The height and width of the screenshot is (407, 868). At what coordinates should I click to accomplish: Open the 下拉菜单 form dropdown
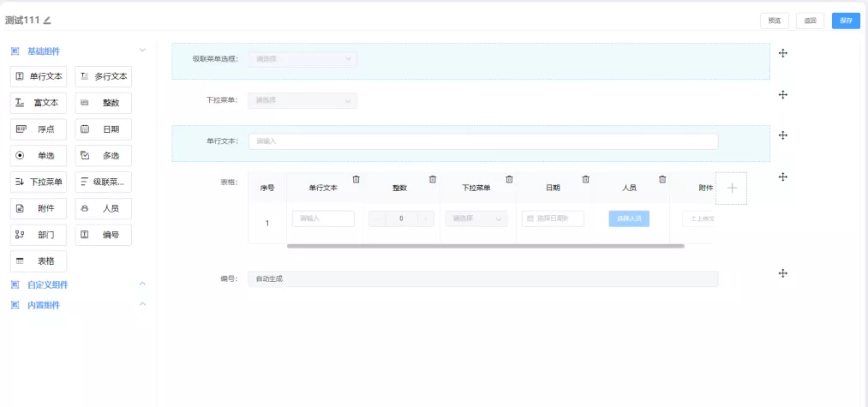[x=302, y=101]
